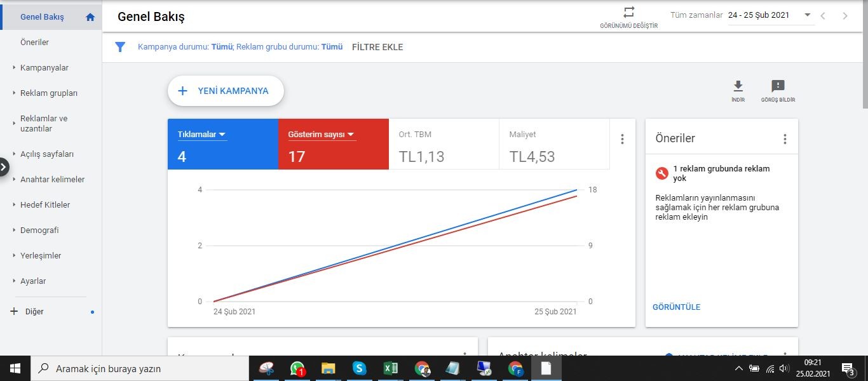Click Windows search box
The height and width of the screenshot is (381, 868).
tap(140, 368)
